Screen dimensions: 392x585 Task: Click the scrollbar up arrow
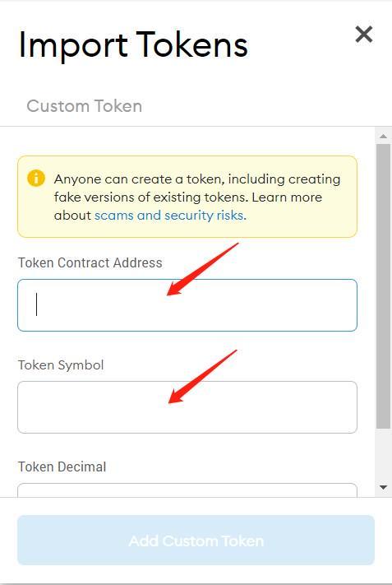tap(384, 137)
